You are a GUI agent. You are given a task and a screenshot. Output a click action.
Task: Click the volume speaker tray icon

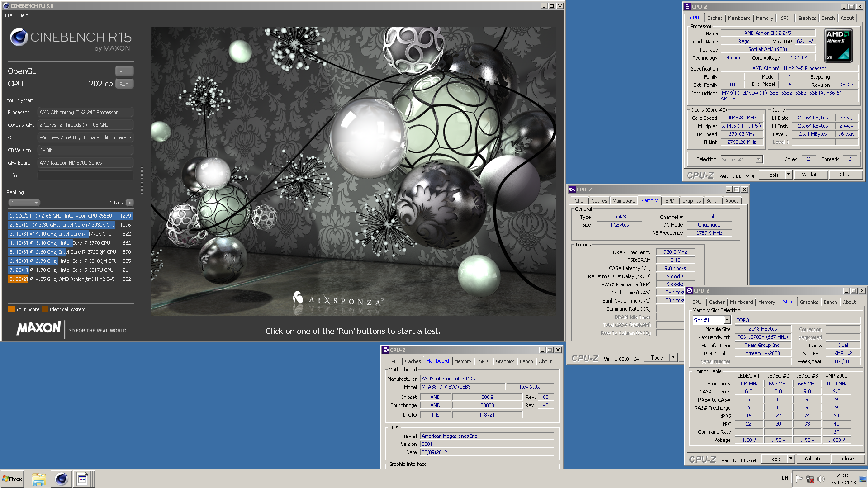coord(821,479)
